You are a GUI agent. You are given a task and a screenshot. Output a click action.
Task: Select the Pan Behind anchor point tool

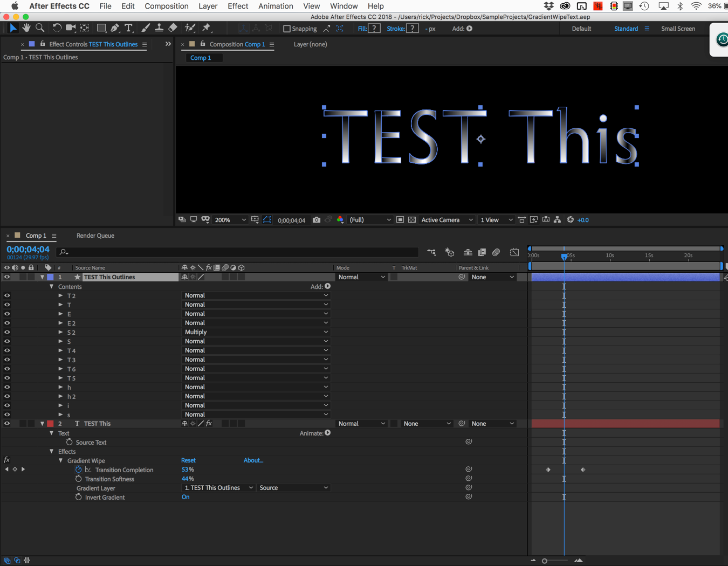click(x=85, y=28)
